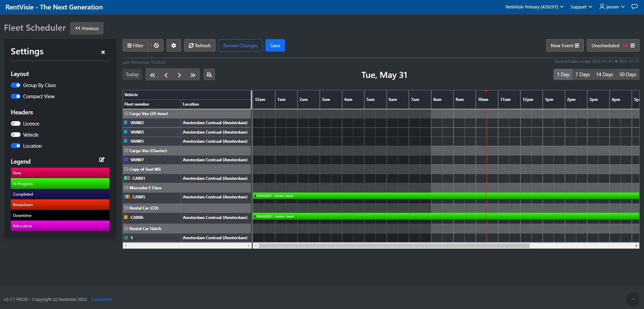Enable the Licence header toggle
Image resolution: width=644 pixels, height=309 pixels.
16,123
